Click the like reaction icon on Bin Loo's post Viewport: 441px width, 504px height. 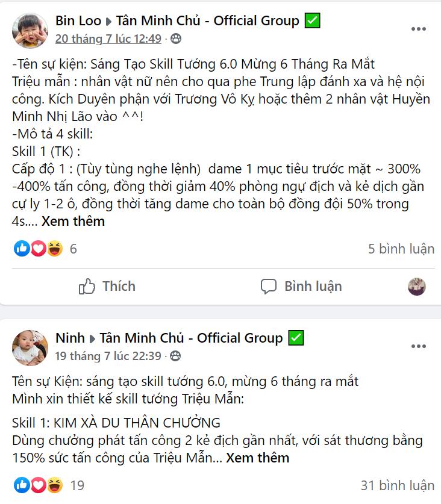click(x=22, y=249)
